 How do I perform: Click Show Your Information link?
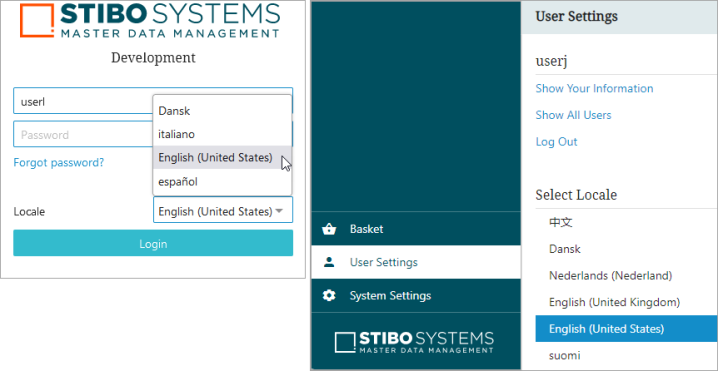click(594, 88)
